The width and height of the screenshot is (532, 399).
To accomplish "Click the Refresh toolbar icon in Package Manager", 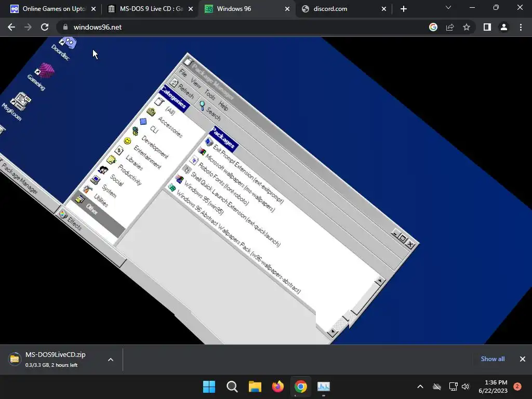I will [x=175, y=83].
